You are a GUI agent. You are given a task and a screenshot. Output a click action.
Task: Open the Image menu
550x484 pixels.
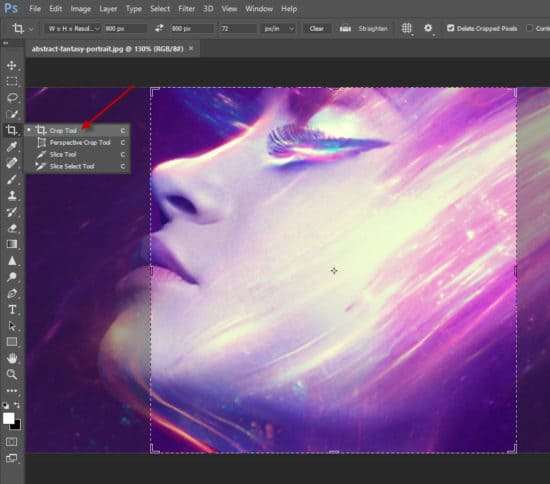(81, 9)
